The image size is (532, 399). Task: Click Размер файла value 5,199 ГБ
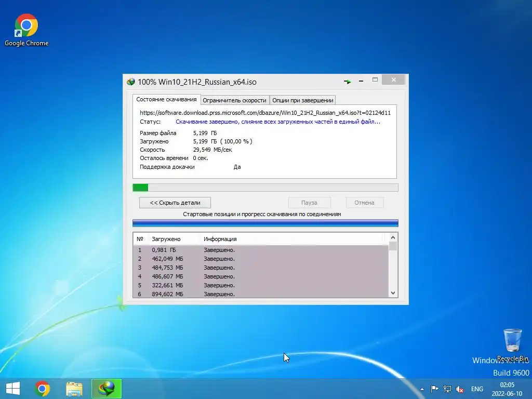point(205,133)
